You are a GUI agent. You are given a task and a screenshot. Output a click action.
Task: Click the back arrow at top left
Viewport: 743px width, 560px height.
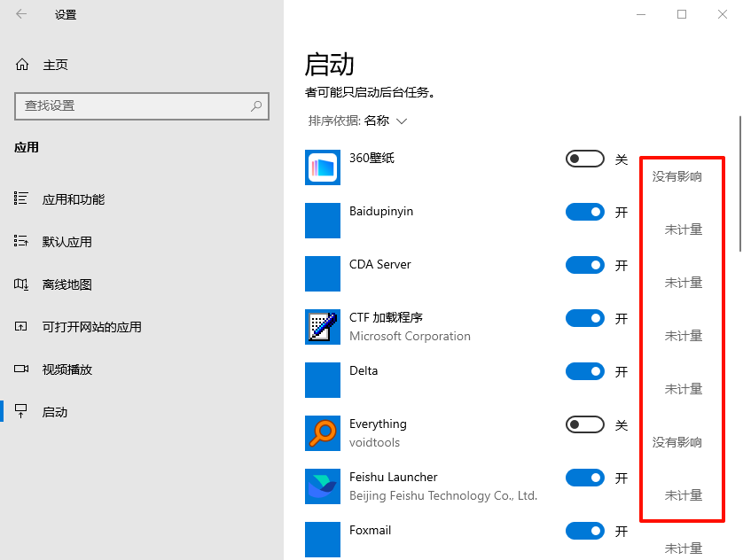21,14
